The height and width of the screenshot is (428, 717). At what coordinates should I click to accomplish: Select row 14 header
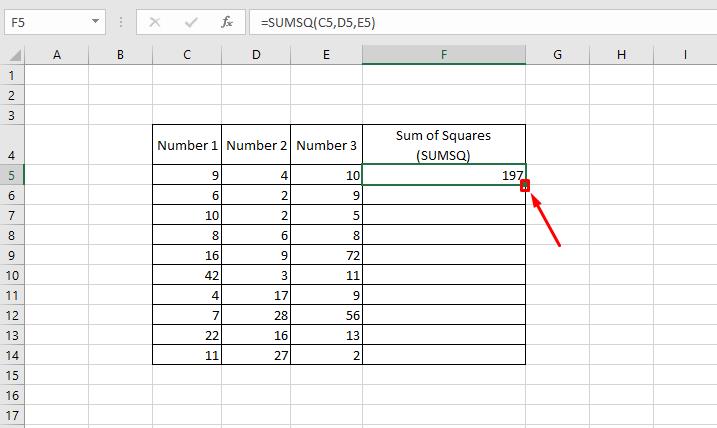[x=12, y=355]
